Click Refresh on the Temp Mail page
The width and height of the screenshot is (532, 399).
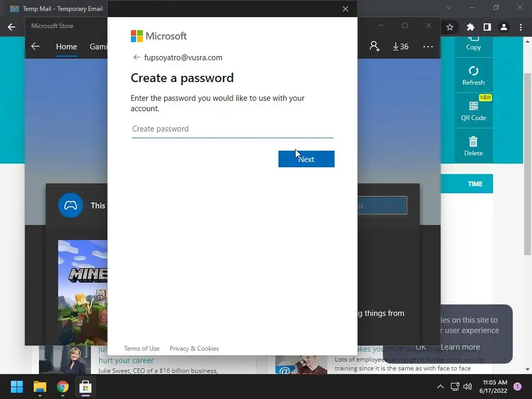click(473, 76)
